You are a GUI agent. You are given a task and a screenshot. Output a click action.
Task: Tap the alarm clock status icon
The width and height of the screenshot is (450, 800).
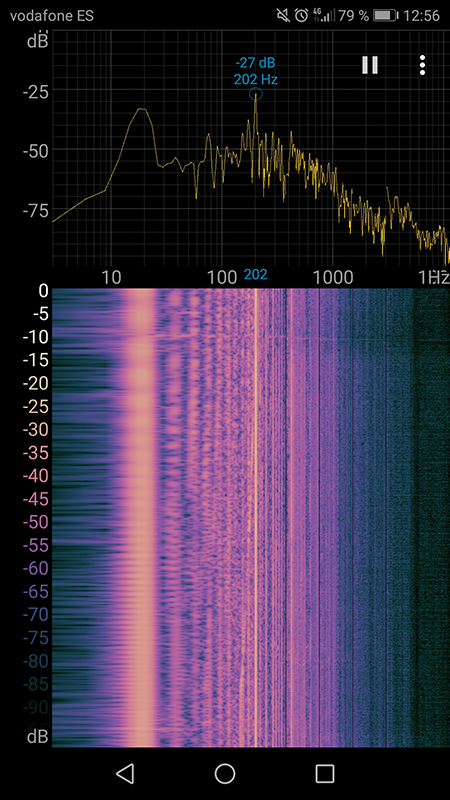[x=302, y=16]
